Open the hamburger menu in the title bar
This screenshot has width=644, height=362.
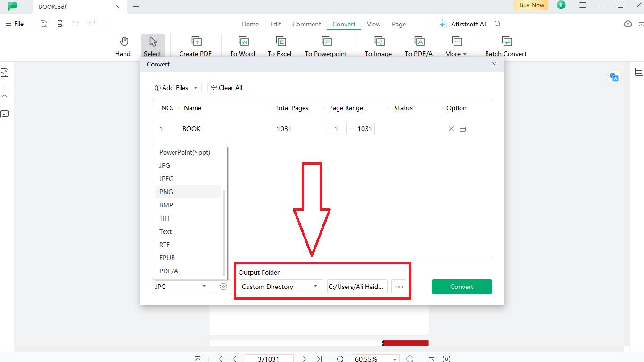tap(583, 5)
